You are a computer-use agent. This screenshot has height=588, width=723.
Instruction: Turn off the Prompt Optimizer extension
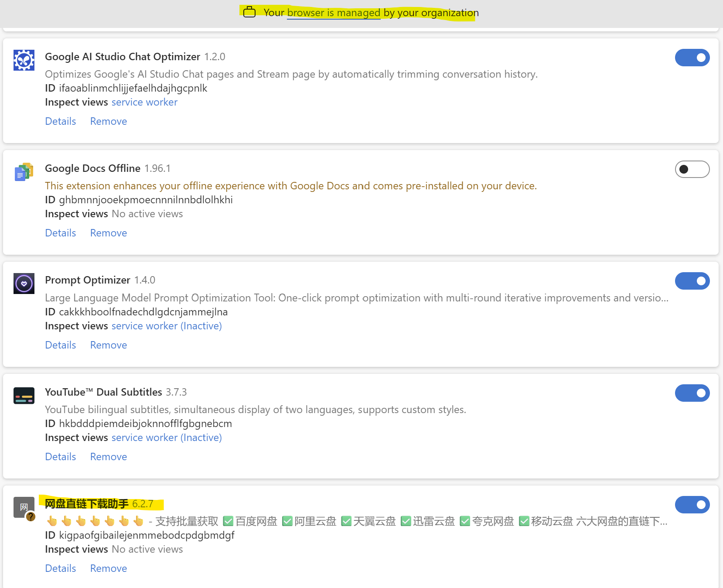click(692, 281)
